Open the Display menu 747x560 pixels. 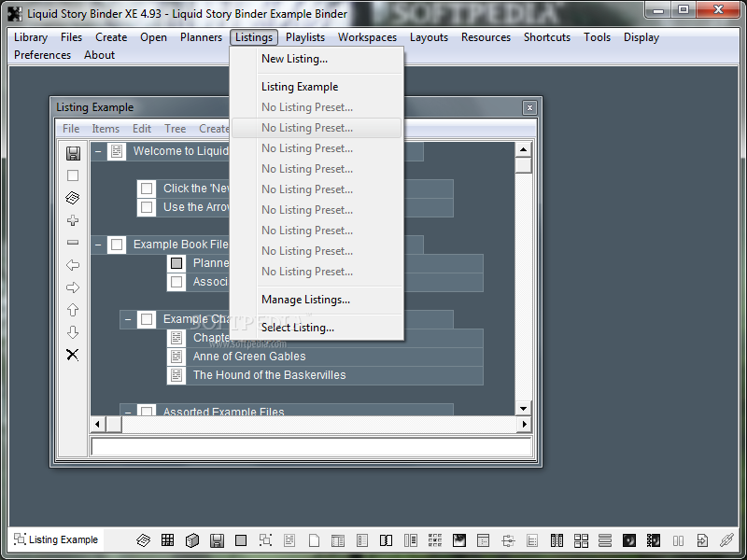click(641, 37)
